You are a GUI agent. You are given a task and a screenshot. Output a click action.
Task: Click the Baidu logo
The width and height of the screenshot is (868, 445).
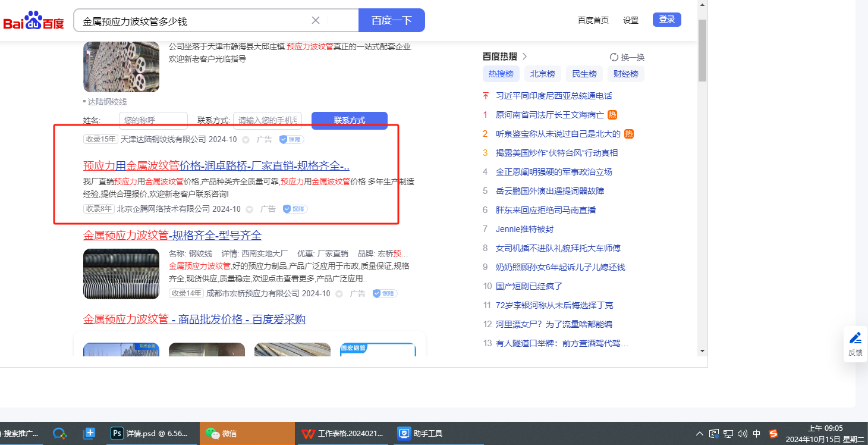pos(33,21)
